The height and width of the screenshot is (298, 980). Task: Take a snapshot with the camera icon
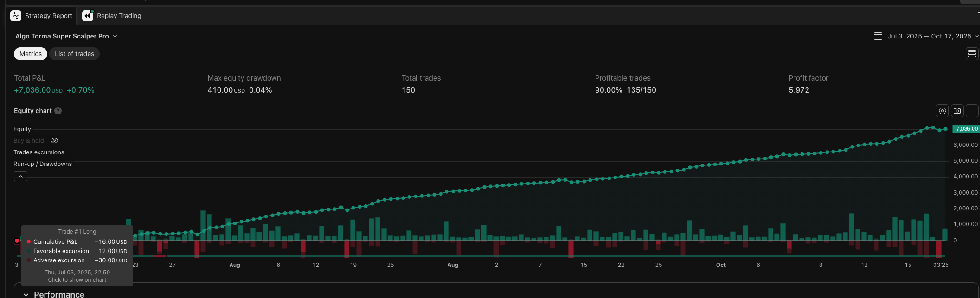coord(957,111)
